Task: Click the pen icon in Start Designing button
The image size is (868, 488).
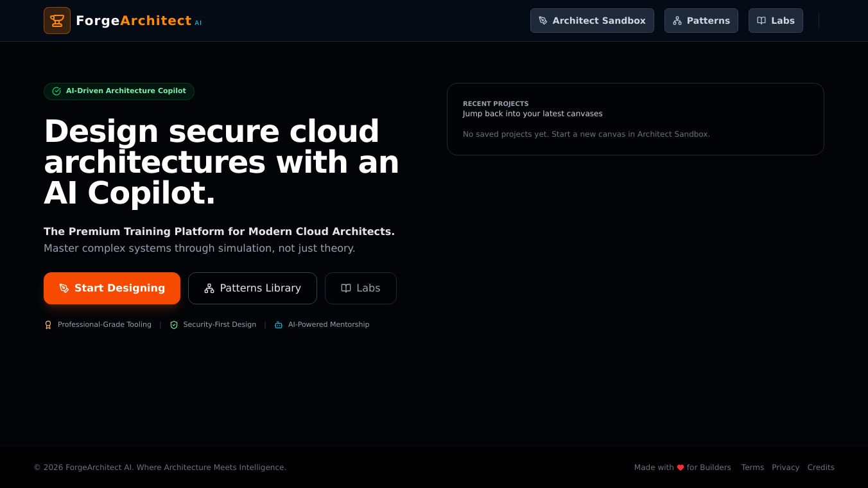Action: point(64,288)
